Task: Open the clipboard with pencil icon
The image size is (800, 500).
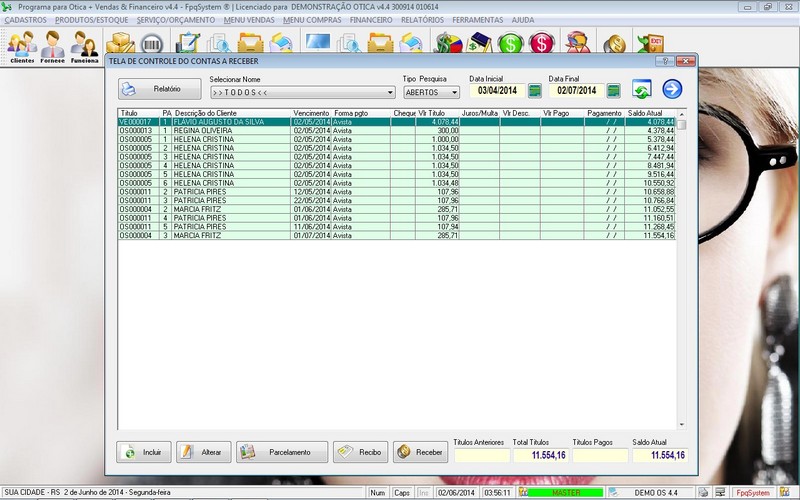Action: pos(188,43)
